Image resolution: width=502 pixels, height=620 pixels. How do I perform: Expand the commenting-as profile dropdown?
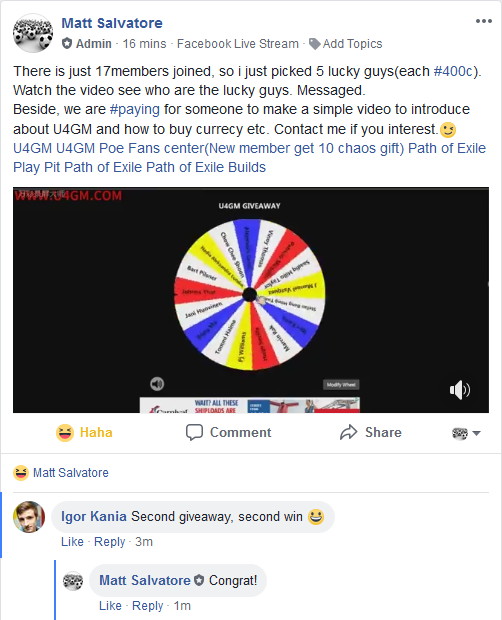pos(466,433)
